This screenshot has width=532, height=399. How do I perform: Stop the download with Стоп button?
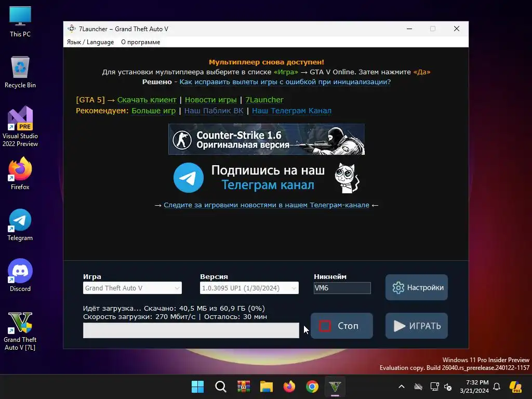tap(342, 326)
